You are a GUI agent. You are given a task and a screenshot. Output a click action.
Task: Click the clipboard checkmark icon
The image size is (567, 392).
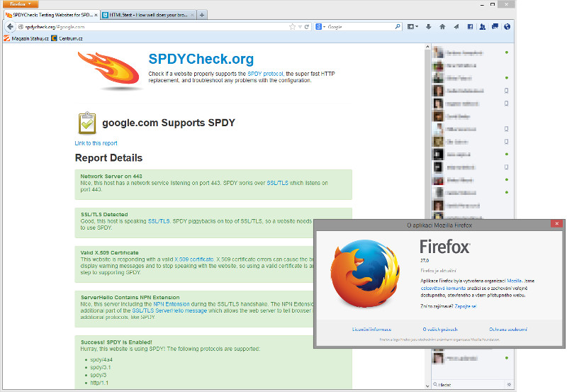click(x=87, y=123)
